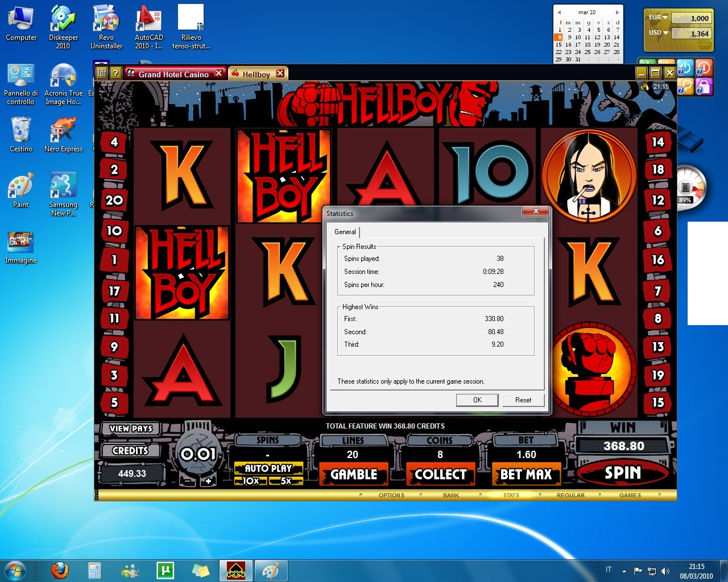
Task: Launch the Diskeeper 2010 shortcut
Action: (x=63, y=27)
